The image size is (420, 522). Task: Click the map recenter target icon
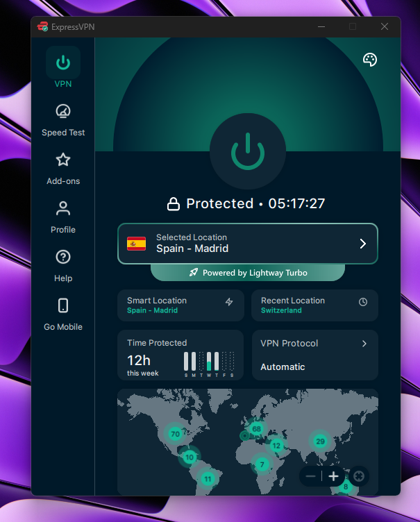(359, 476)
